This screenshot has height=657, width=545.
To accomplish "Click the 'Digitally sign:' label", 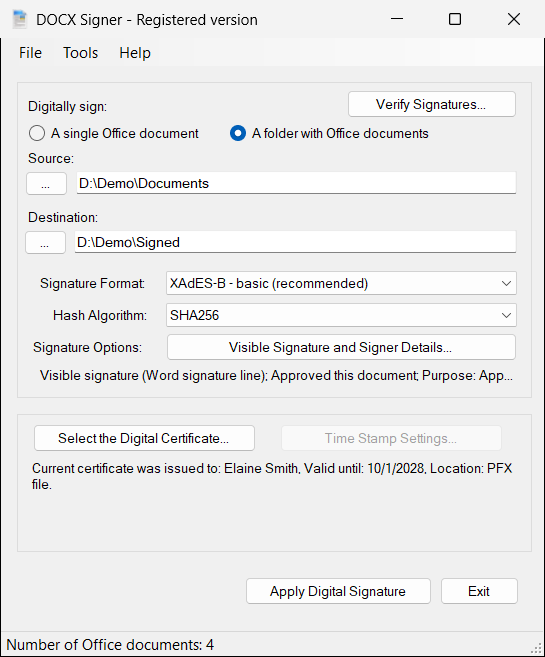I will point(67,106).
